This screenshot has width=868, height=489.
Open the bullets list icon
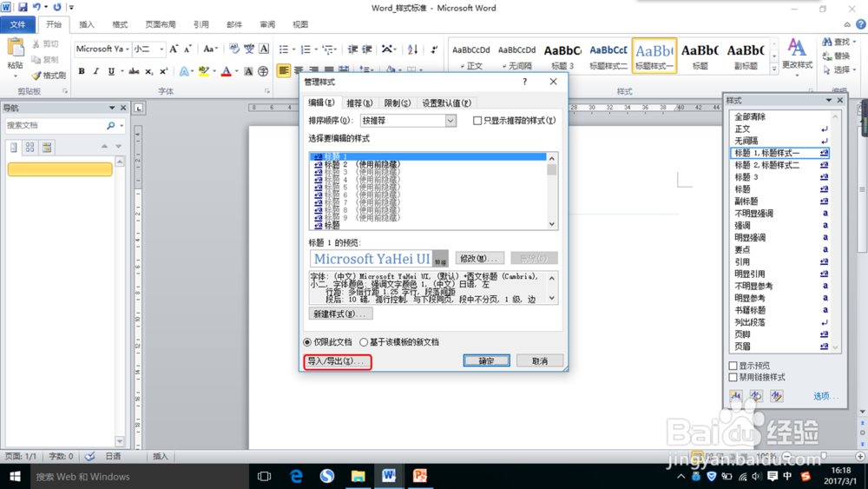[x=284, y=50]
